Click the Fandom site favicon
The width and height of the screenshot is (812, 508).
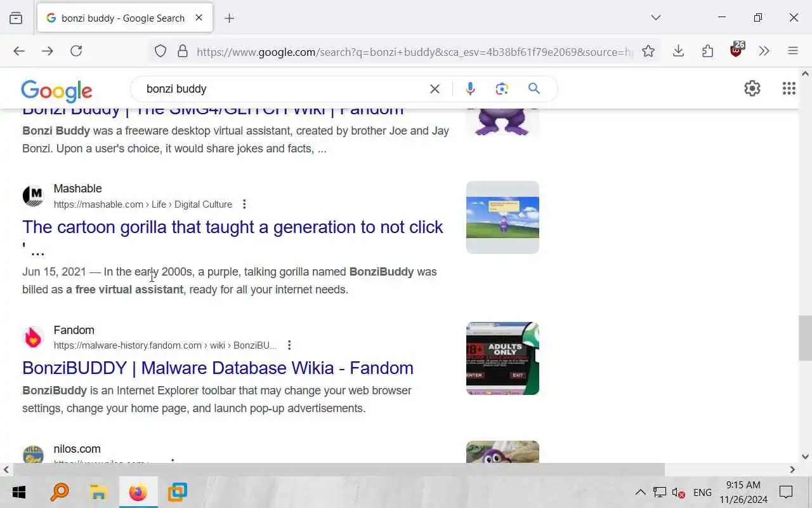[x=33, y=337]
